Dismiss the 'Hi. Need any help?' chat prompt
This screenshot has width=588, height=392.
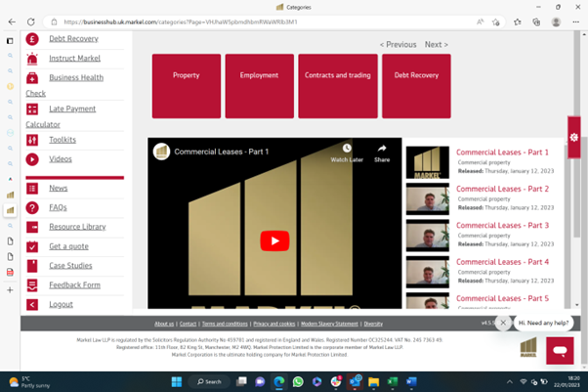pos(503,323)
